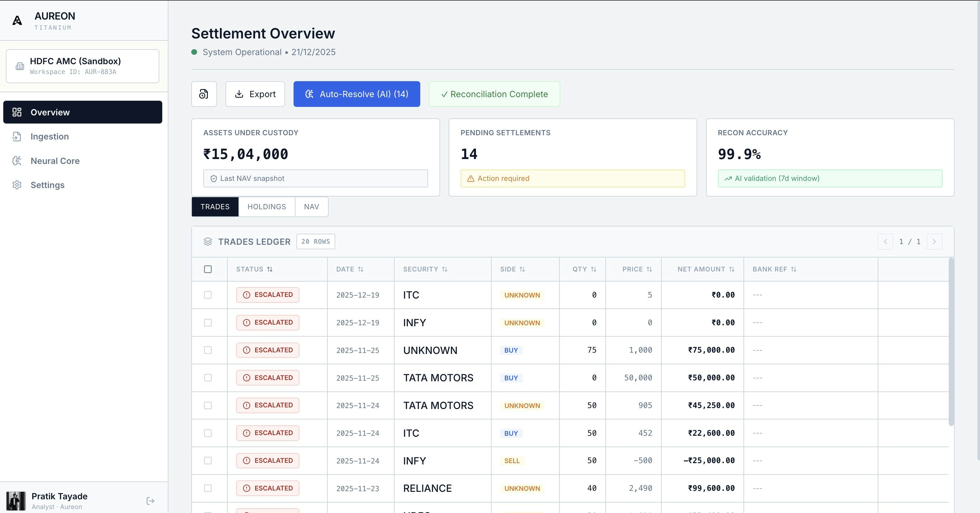Click the Aureon logo icon
The width and height of the screenshot is (980, 513).
17,20
